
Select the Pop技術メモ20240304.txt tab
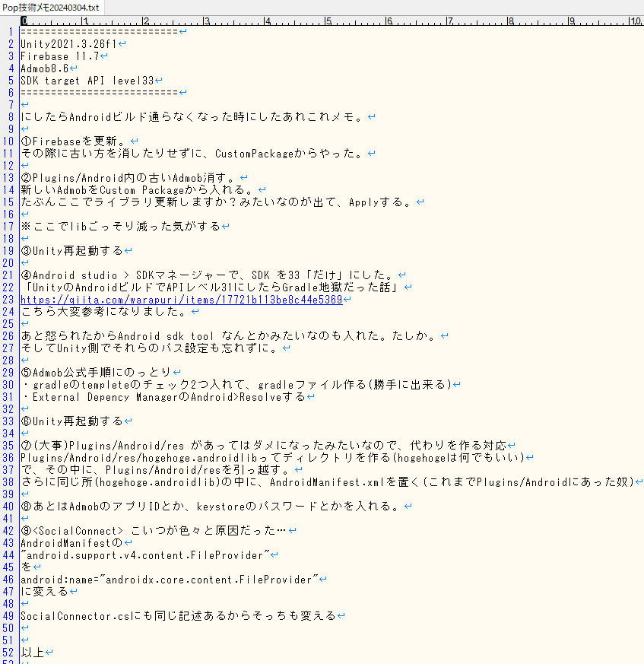tap(51, 8)
